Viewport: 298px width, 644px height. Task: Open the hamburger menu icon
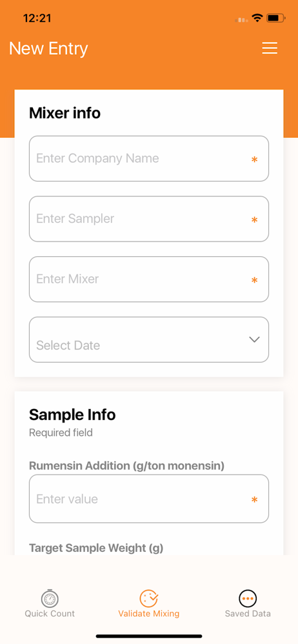tap(270, 48)
